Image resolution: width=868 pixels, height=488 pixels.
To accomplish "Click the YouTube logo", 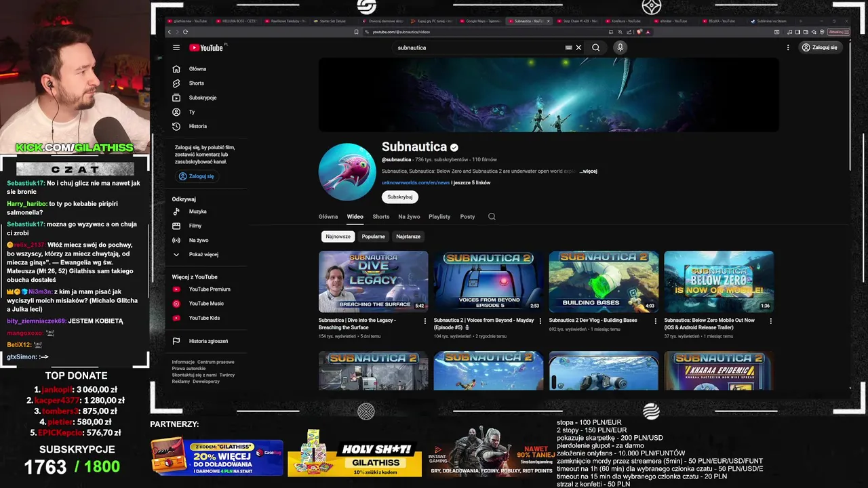I will click(x=207, y=47).
